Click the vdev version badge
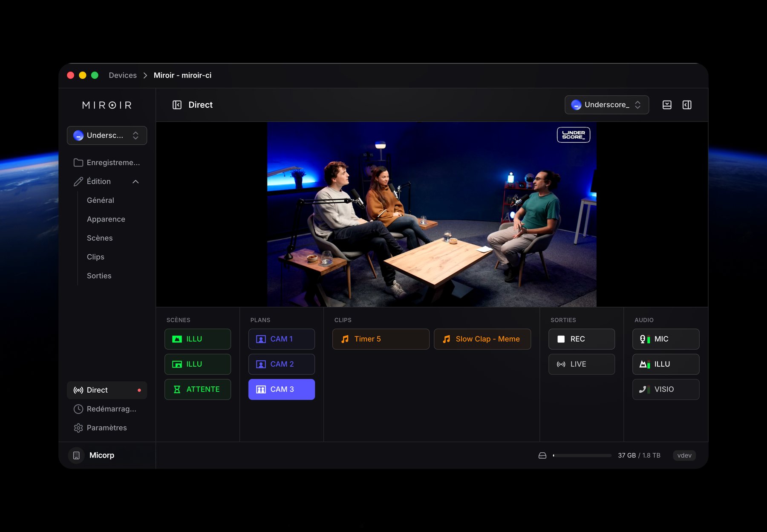This screenshot has width=767, height=532. (x=684, y=455)
